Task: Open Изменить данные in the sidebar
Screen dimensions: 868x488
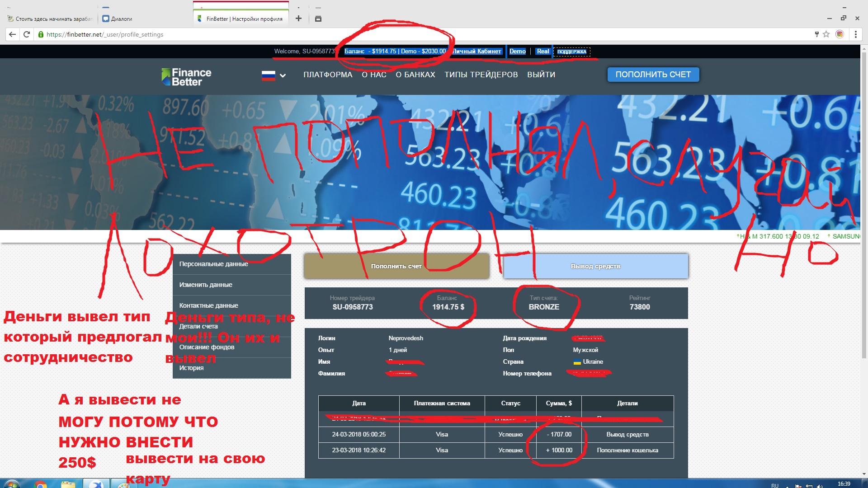Action: pyautogui.click(x=231, y=285)
